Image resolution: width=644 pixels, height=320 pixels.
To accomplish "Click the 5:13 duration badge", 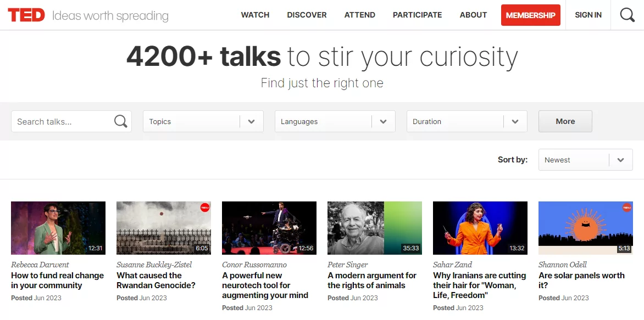I will [624, 248].
